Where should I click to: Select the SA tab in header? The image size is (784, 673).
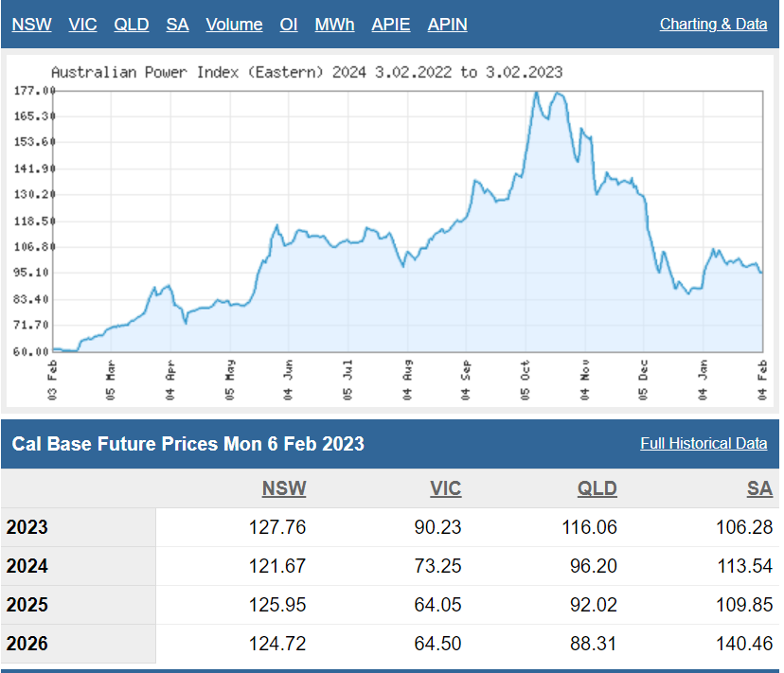coord(177,25)
